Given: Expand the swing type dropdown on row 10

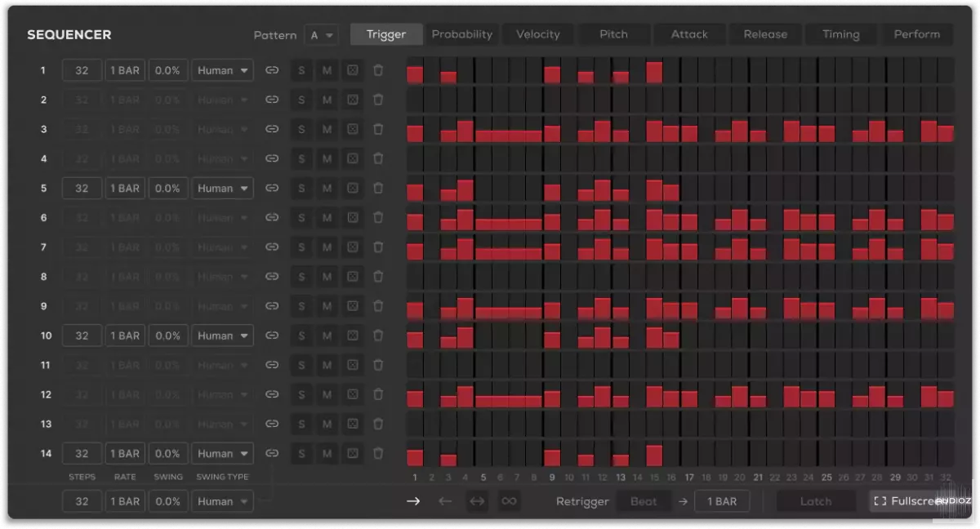Looking at the screenshot, I should (x=222, y=336).
